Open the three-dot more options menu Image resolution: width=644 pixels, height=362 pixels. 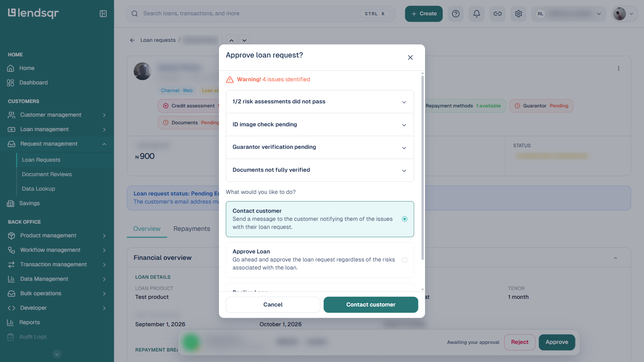click(x=619, y=68)
